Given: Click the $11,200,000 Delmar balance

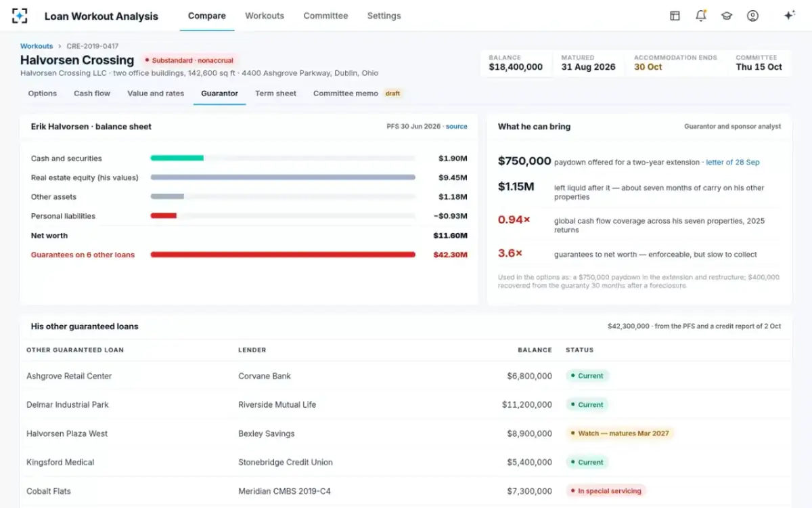Looking at the screenshot, I should pyautogui.click(x=527, y=404).
